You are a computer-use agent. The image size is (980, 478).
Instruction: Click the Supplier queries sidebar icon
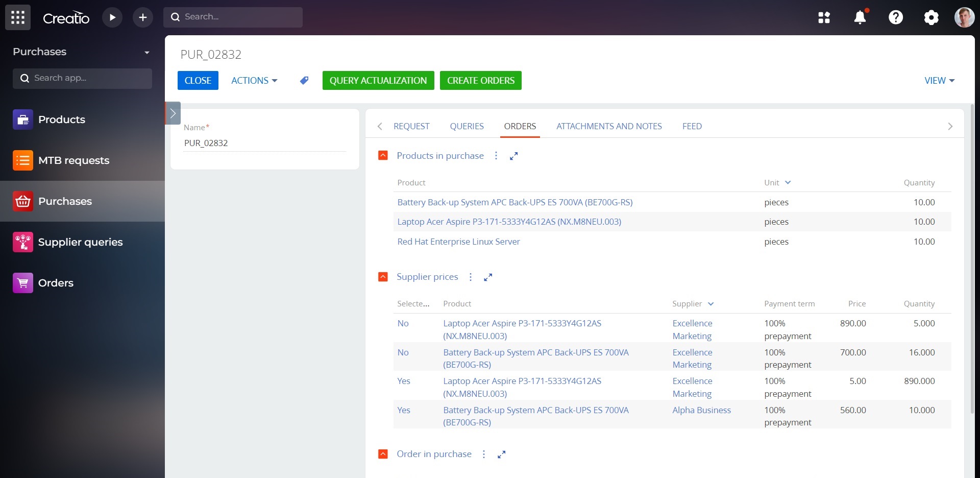tap(23, 242)
